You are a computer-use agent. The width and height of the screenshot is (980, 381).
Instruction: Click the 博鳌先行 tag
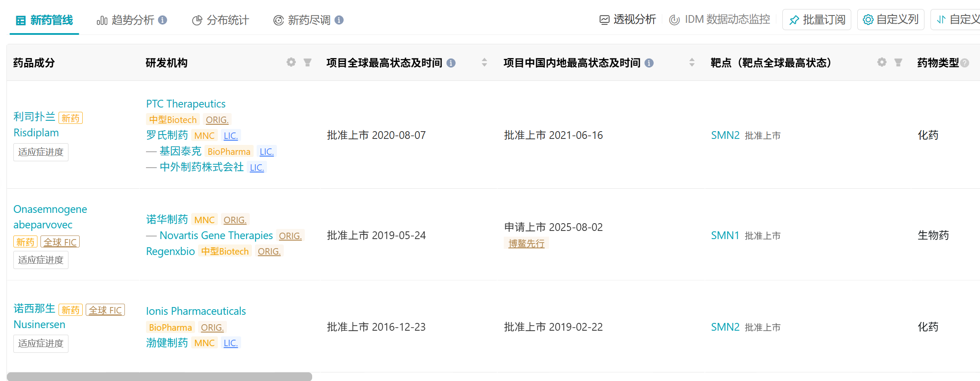pyautogui.click(x=526, y=243)
